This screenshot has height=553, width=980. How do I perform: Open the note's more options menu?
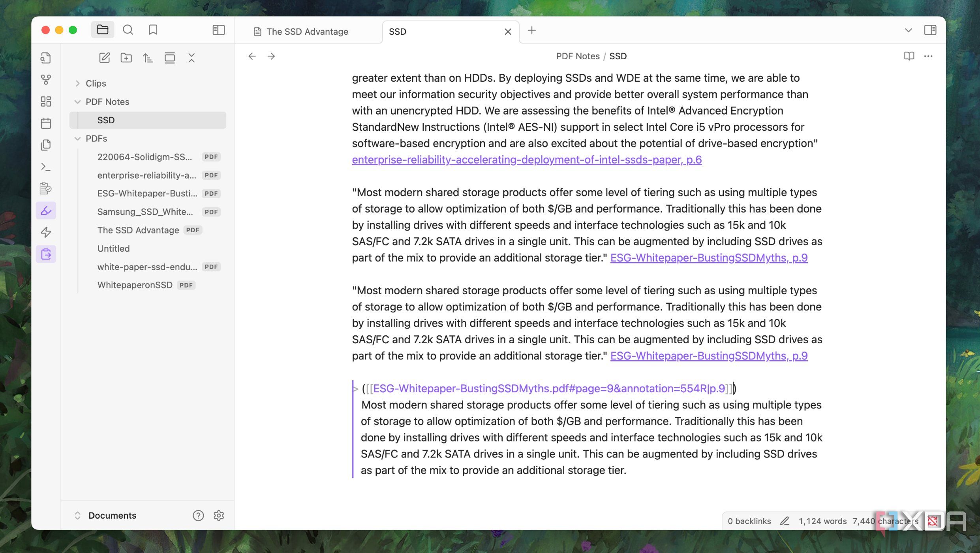coord(928,56)
